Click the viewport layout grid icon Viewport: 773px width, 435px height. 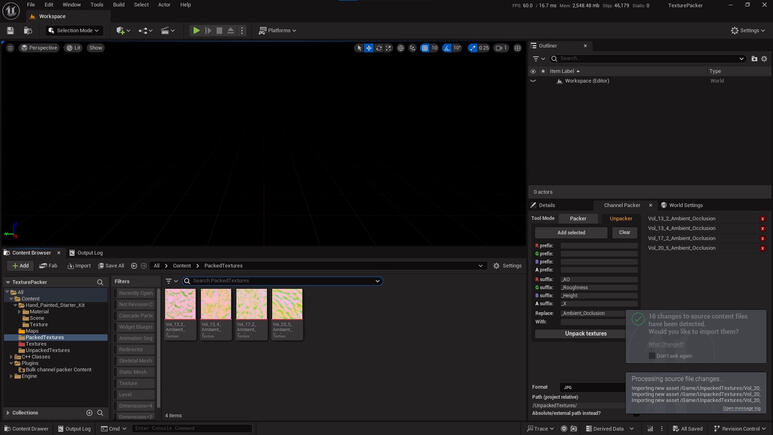point(518,48)
